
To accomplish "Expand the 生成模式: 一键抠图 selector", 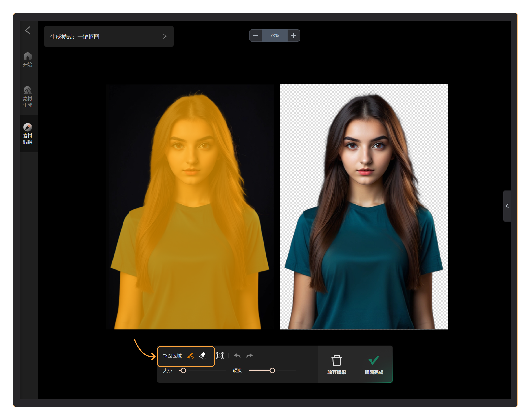I will (109, 36).
